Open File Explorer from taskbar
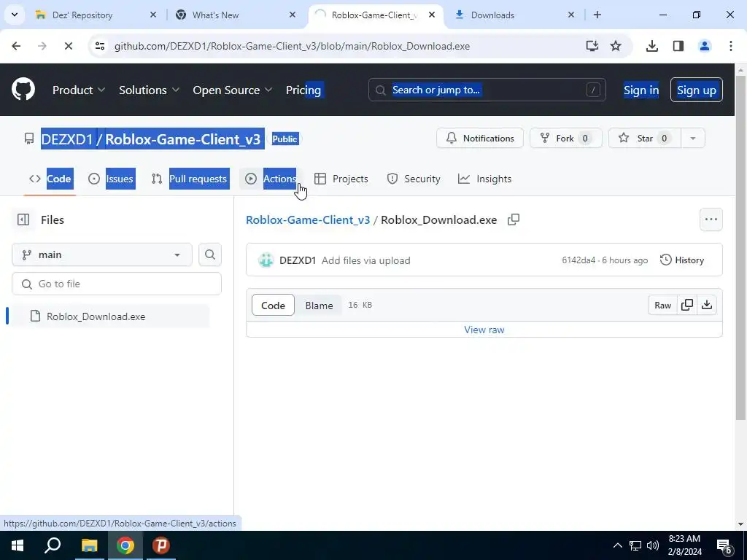 (x=89, y=545)
